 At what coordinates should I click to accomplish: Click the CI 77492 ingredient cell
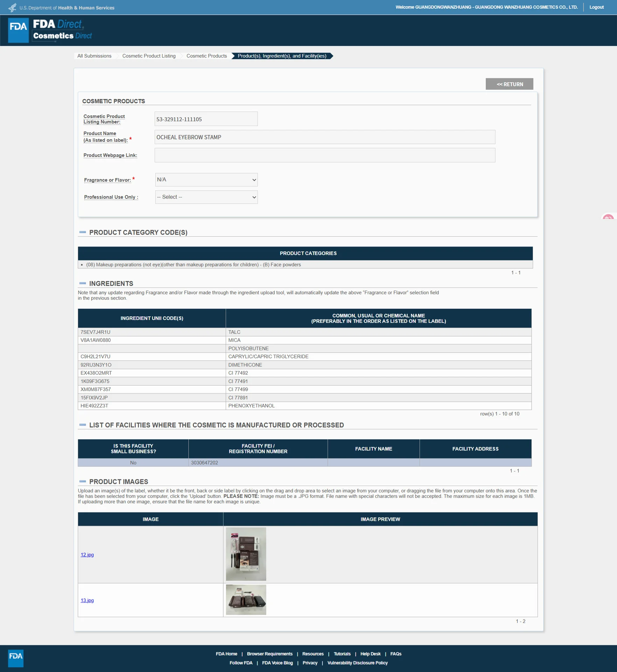pos(378,373)
